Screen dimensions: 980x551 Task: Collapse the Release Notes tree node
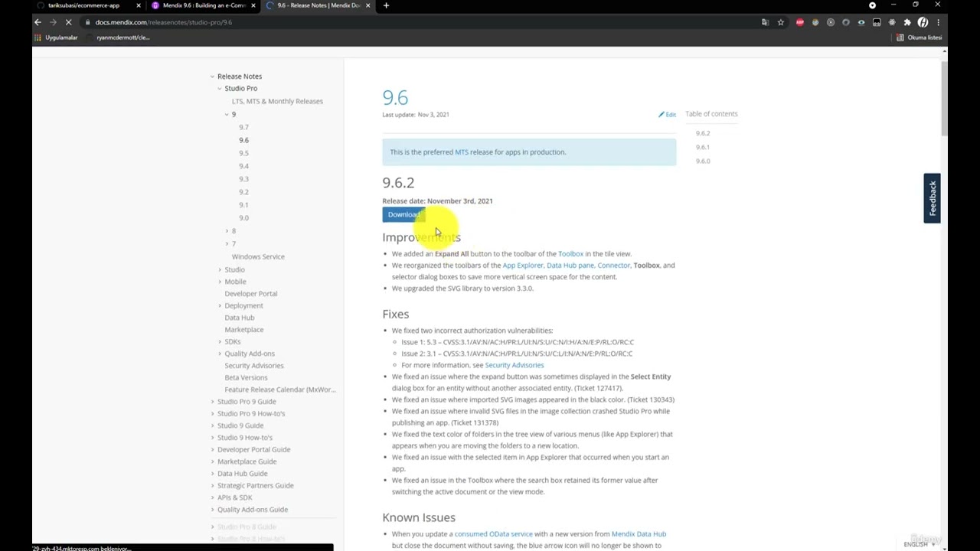click(212, 77)
